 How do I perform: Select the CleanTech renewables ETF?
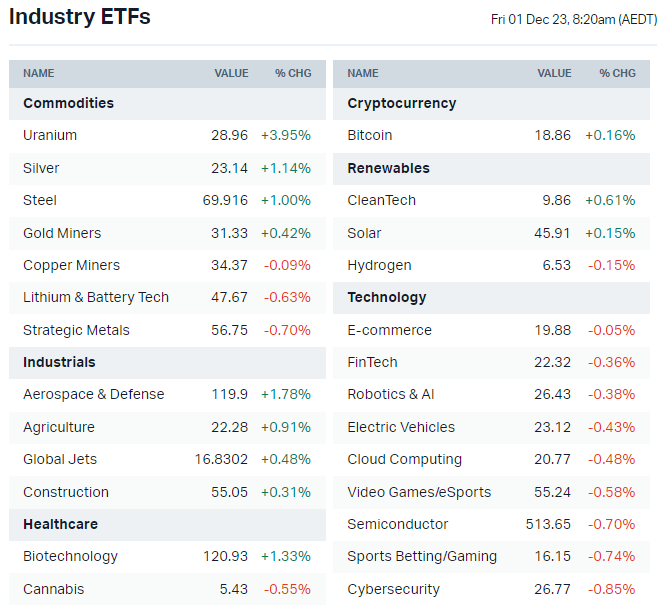point(382,200)
